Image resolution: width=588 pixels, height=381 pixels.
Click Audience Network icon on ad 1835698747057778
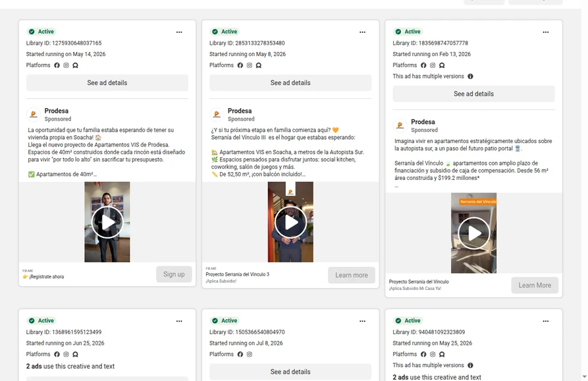click(x=442, y=65)
